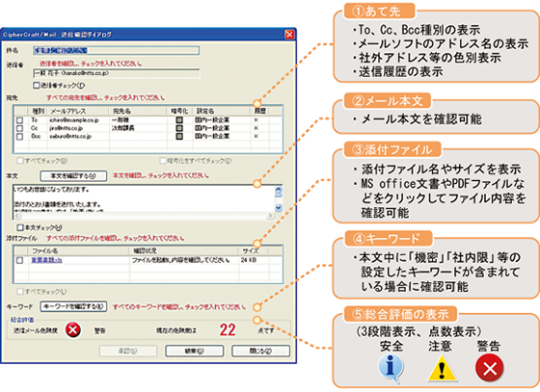Click the 件名 subject input field
The height and width of the screenshot is (392, 540).
click(116, 50)
